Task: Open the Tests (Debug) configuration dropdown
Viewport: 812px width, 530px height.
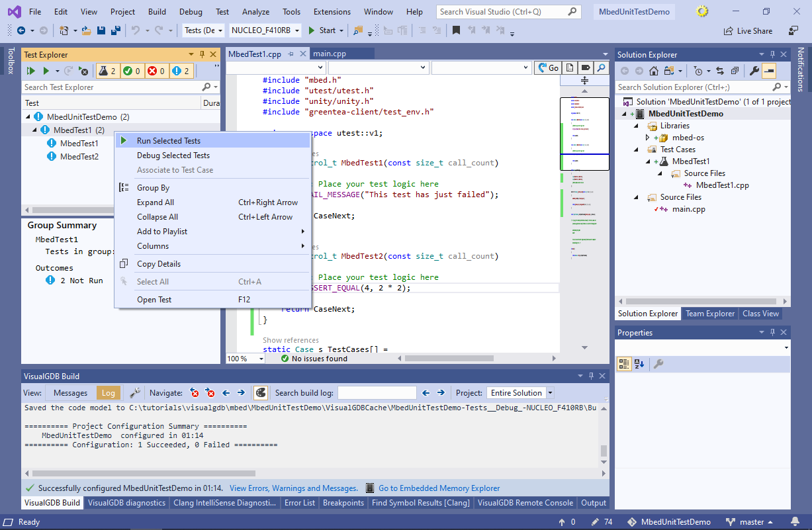Action: tap(204, 30)
